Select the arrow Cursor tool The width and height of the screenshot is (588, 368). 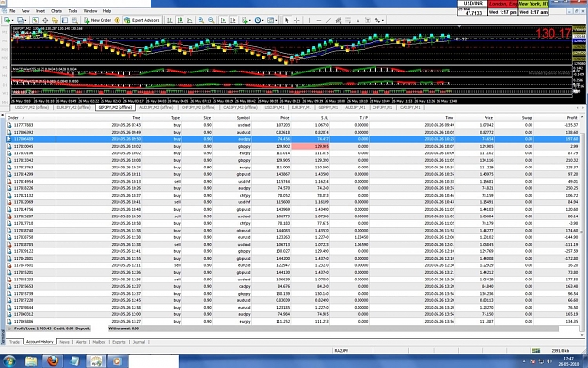pos(287,20)
